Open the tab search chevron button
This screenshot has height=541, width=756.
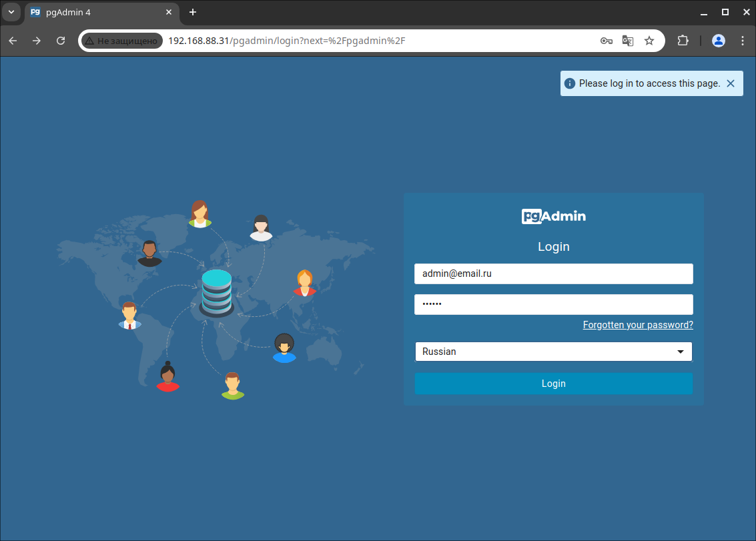point(11,12)
